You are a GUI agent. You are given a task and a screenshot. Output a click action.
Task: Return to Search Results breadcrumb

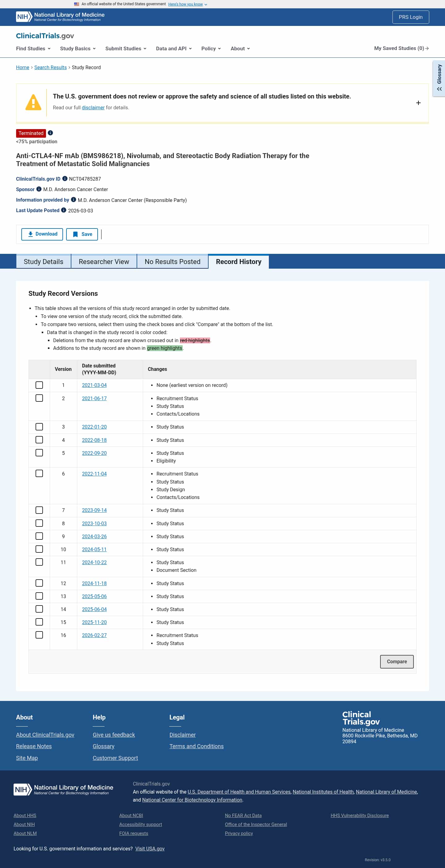(51, 67)
